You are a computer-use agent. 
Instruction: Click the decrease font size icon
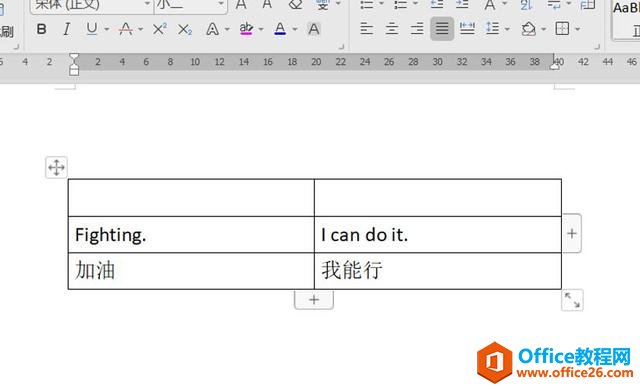[267, 5]
